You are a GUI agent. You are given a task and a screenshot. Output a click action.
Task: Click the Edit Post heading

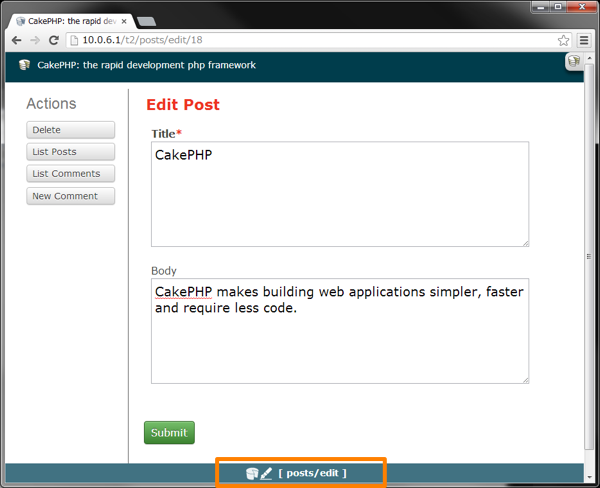(183, 104)
